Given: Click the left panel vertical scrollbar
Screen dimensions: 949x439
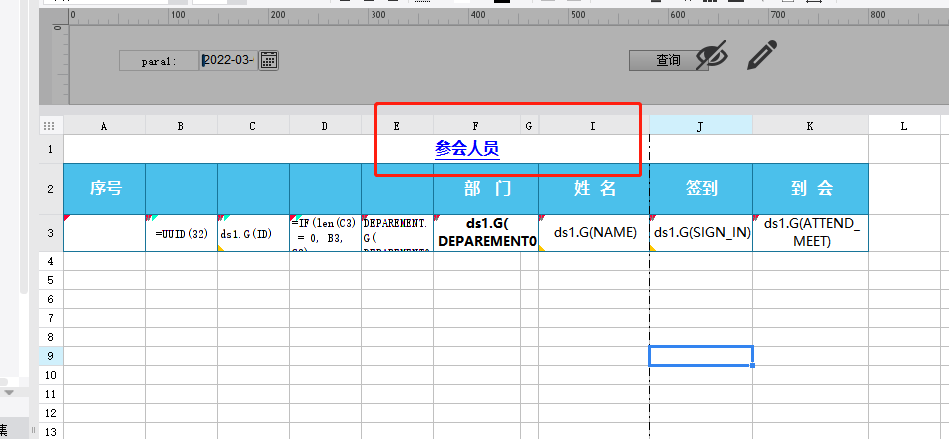Looking at the screenshot, I should [x=24, y=145].
